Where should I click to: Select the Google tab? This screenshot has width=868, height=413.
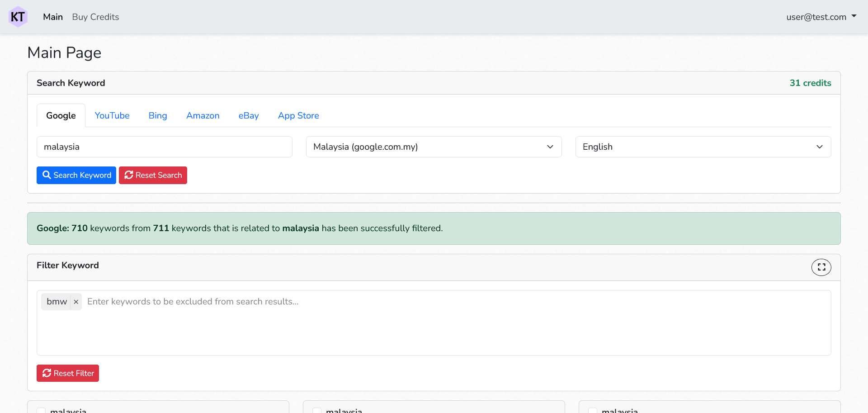tap(61, 116)
